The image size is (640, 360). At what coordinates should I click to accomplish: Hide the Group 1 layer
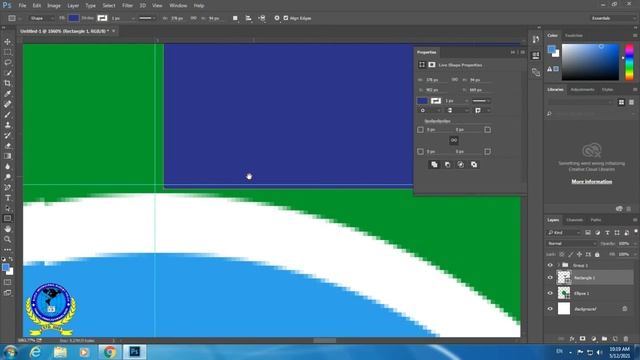pyautogui.click(x=550, y=265)
